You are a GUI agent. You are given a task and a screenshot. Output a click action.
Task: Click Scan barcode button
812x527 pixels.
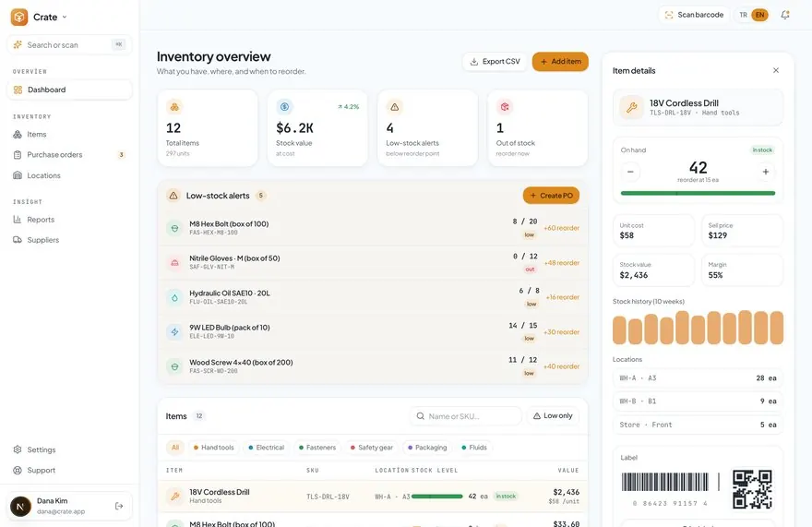[x=694, y=15]
